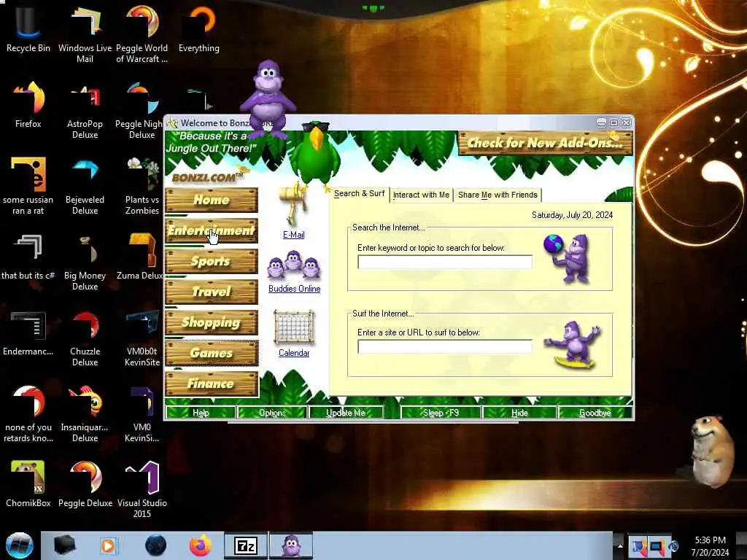Click the green Peedy parrot character
The height and width of the screenshot is (560, 747).
[x=315, y=153]
